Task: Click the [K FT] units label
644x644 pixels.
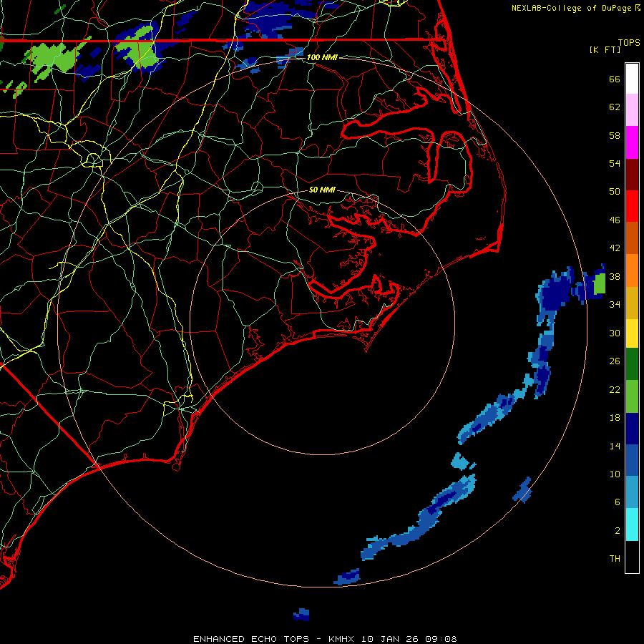Action: [605, 50]
